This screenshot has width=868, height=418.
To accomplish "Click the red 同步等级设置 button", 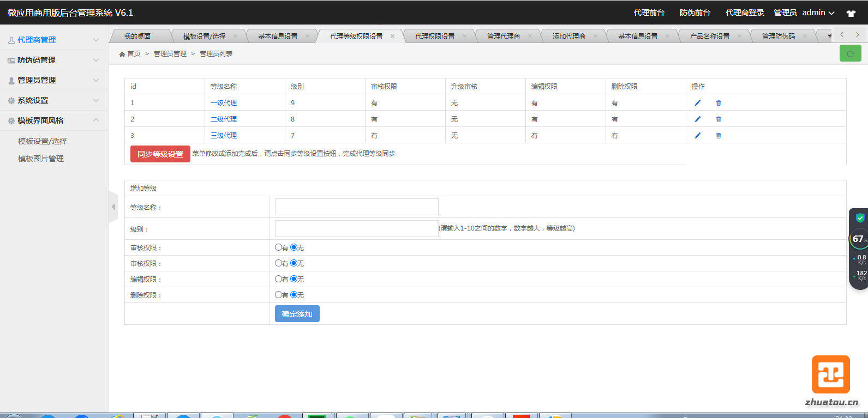I will tap(160, 154).
